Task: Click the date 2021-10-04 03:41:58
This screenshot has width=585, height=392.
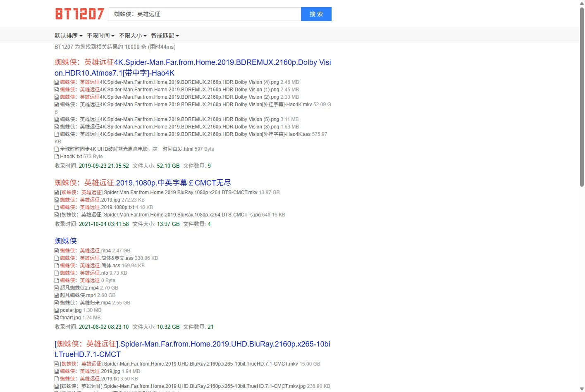Action: [104, 224]
